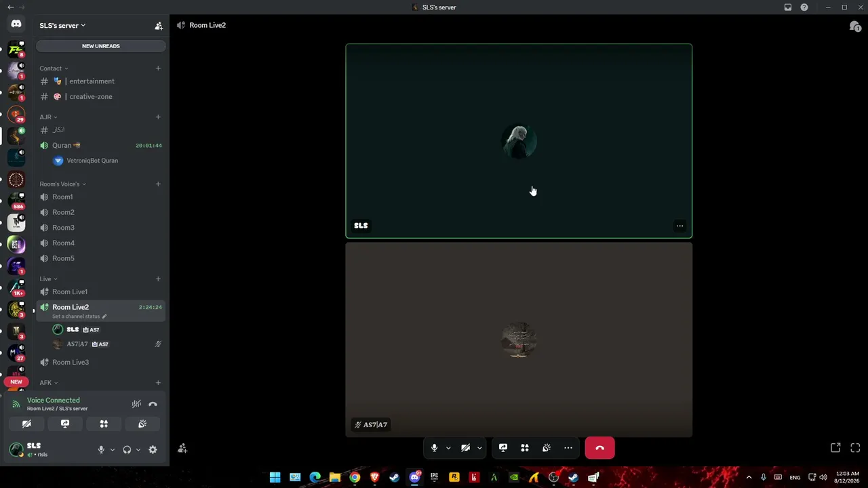Image resolution: width=868 pixels, height=488 pixels.
Task: Join the Room1 voice channel
Action: 100,197
